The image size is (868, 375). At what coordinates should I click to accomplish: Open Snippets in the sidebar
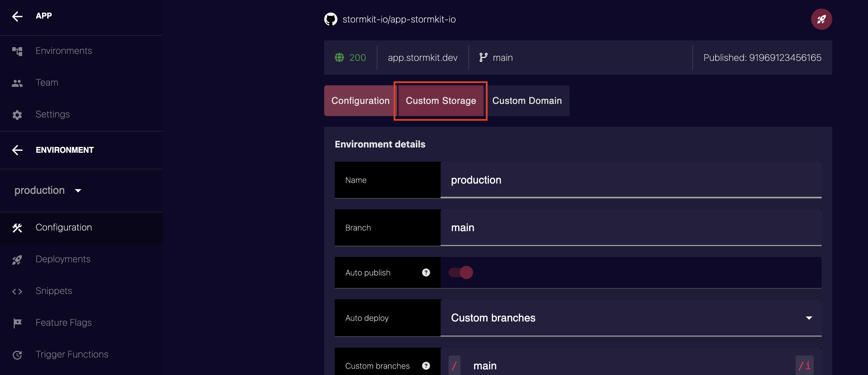[x=81, y=291]
